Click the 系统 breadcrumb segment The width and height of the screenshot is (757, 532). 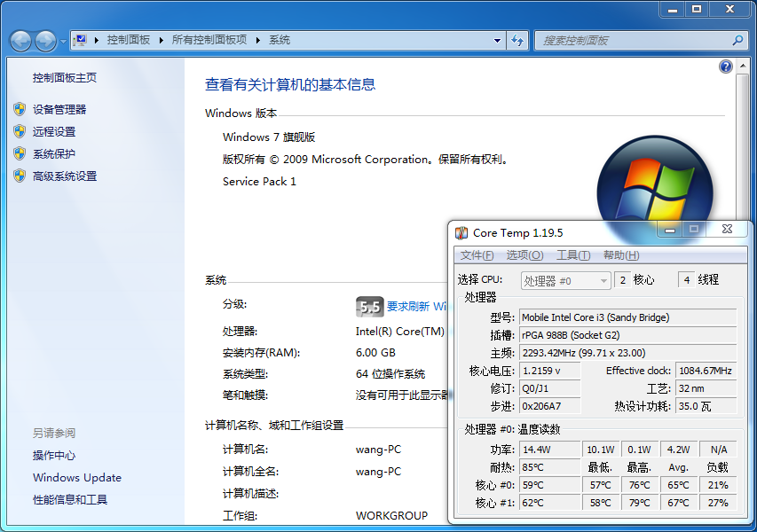point(280,40)
